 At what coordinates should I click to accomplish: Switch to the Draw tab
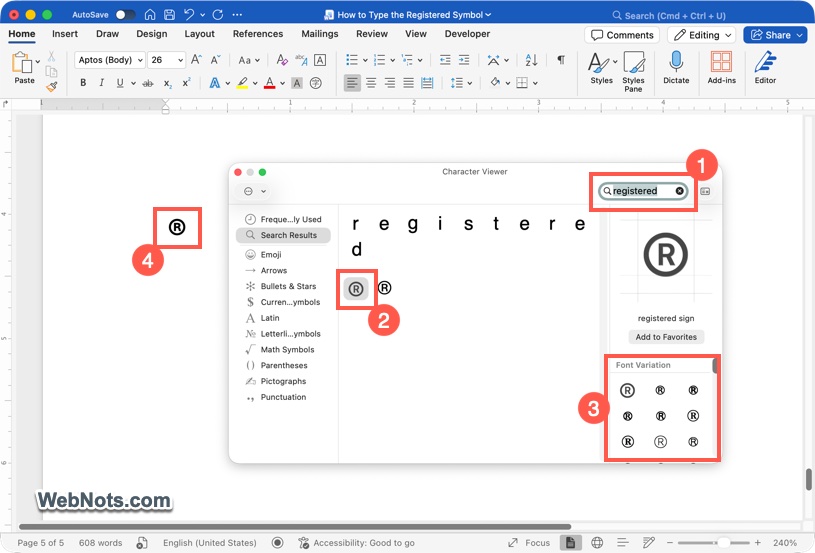point(107,34)
